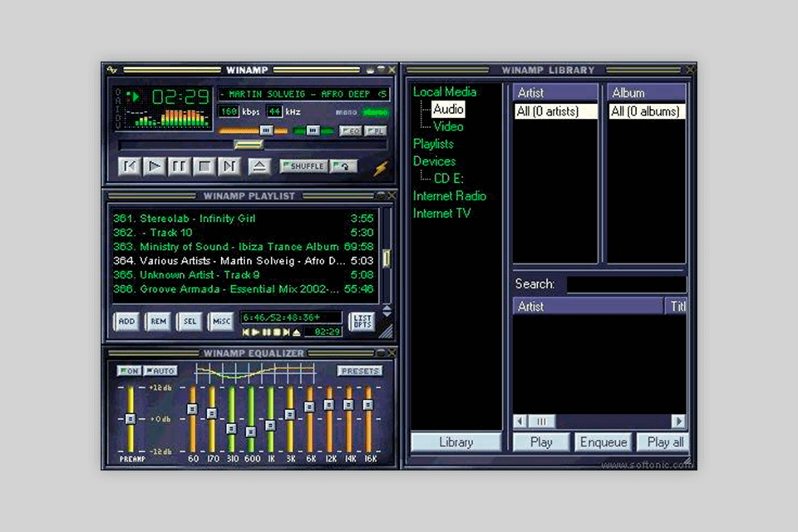This screenshot has height=532, width=798.
Task: Click the song position seek bar handle
Action: click(249, 145)
